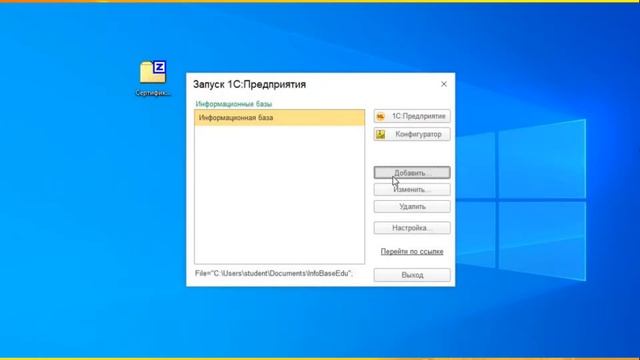Viewport: 640px width, 360px height.
Task: Select the Информационная база list row
Action: point(280,118)
